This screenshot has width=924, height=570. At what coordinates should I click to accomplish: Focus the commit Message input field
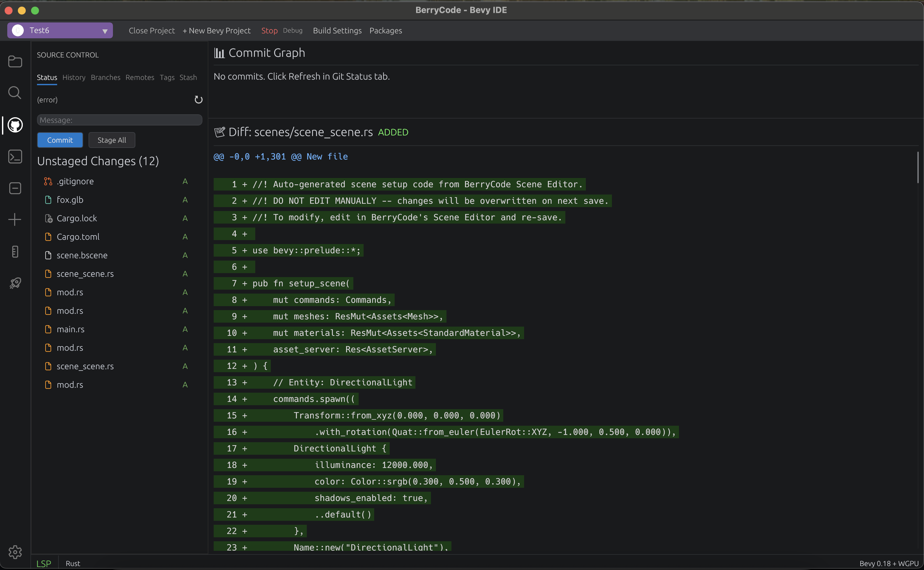120,120
